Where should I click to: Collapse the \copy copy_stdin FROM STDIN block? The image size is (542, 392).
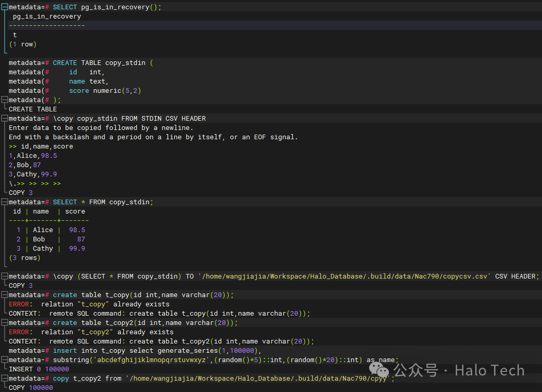point(5,119)
